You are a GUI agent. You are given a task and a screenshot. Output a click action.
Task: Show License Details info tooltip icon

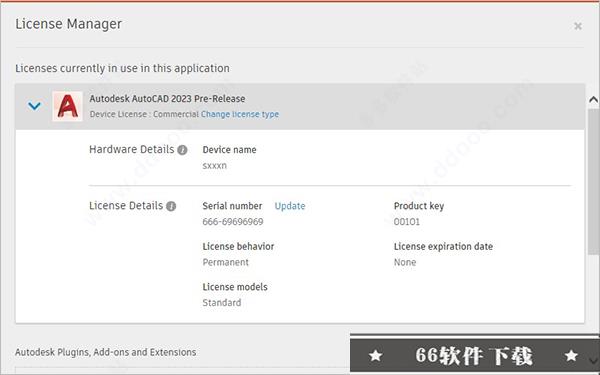[x=171, y=206]
